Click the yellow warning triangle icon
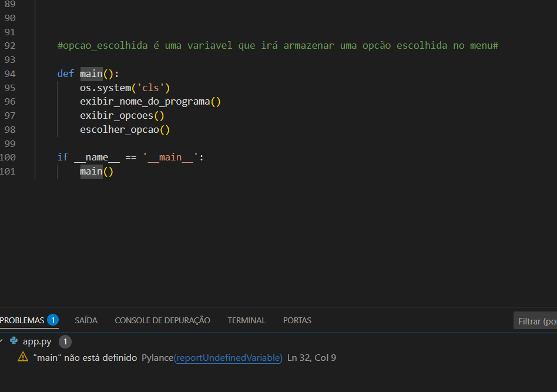Image resolution: width=557 pixels, height=392 pixels. point(23,357)
